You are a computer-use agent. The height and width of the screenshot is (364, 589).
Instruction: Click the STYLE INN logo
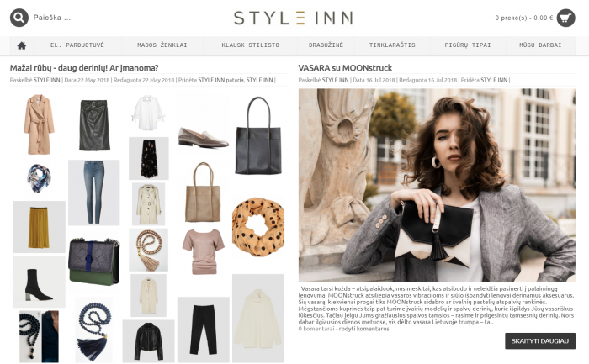tap(293, 18)
